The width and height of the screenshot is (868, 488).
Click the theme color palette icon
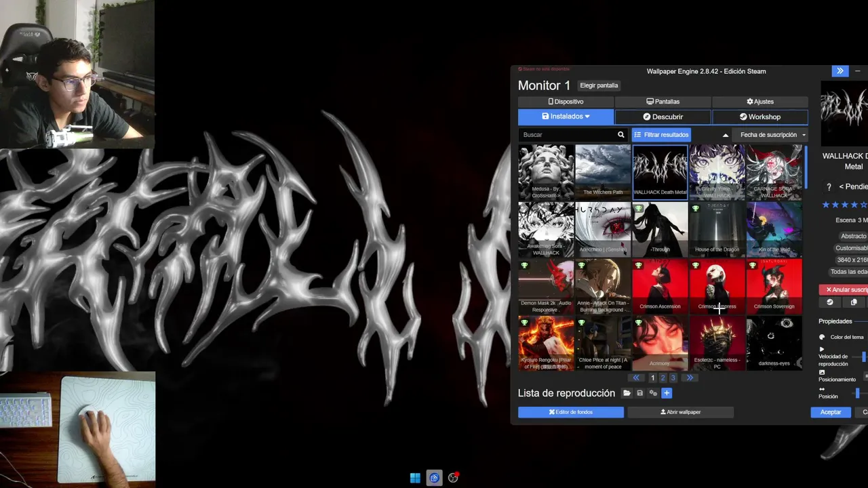822,337
